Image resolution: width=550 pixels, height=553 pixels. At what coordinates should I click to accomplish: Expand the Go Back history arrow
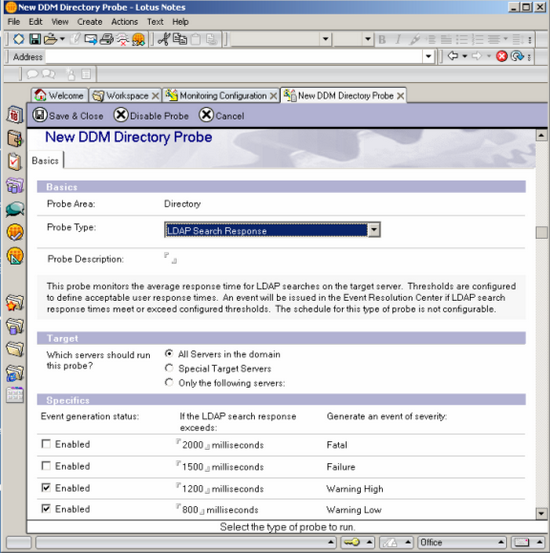tap(465, 56)
